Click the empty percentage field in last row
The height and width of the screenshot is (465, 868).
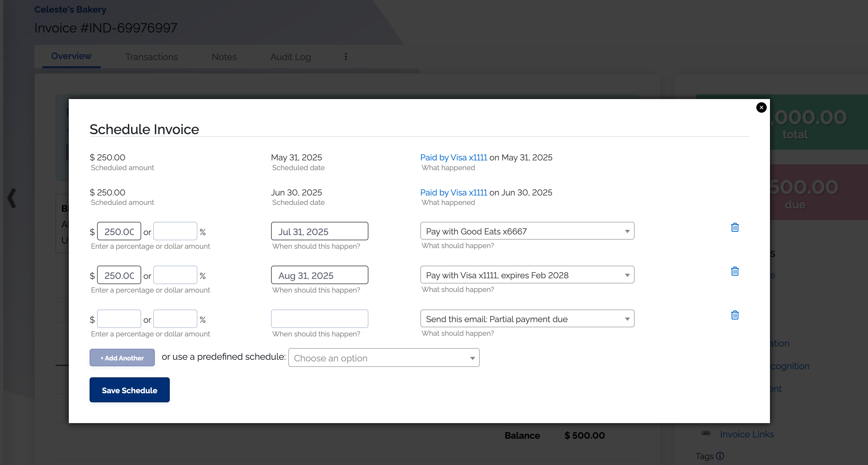point(175,319)
